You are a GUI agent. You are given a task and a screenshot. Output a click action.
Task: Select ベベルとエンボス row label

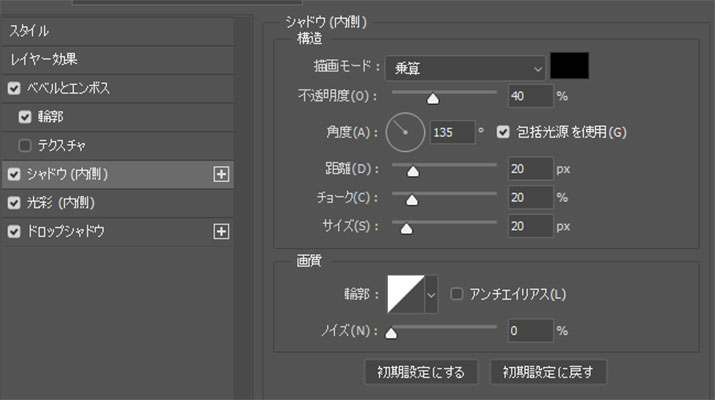(x=68, y=88)
